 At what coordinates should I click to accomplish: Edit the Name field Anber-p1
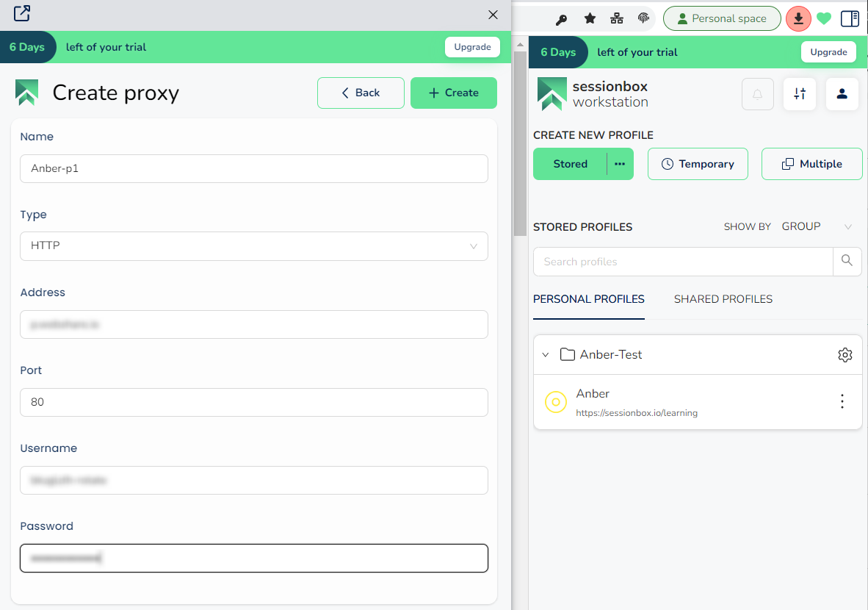254,168
